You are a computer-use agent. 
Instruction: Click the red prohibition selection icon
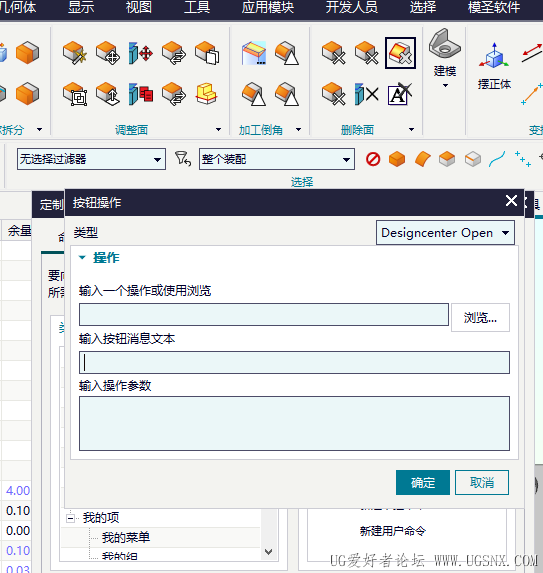click(x=373, y=159)
